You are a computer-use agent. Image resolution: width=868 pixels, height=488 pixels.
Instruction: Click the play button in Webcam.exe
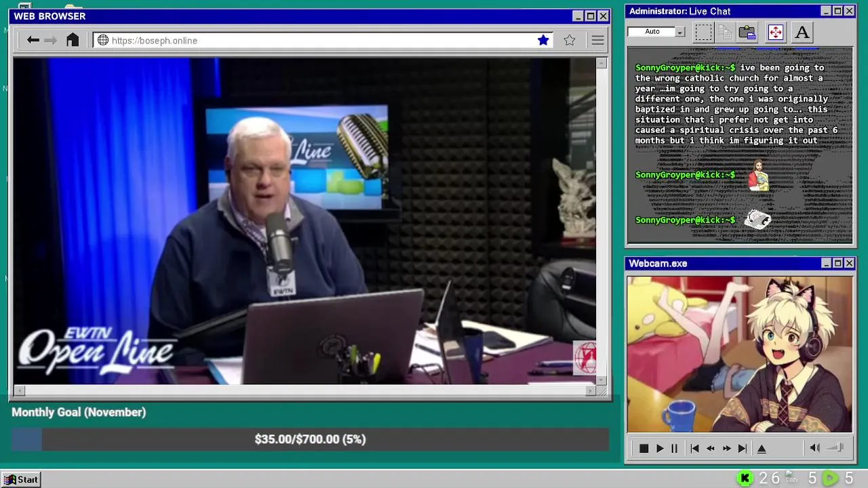click(659, 448)
